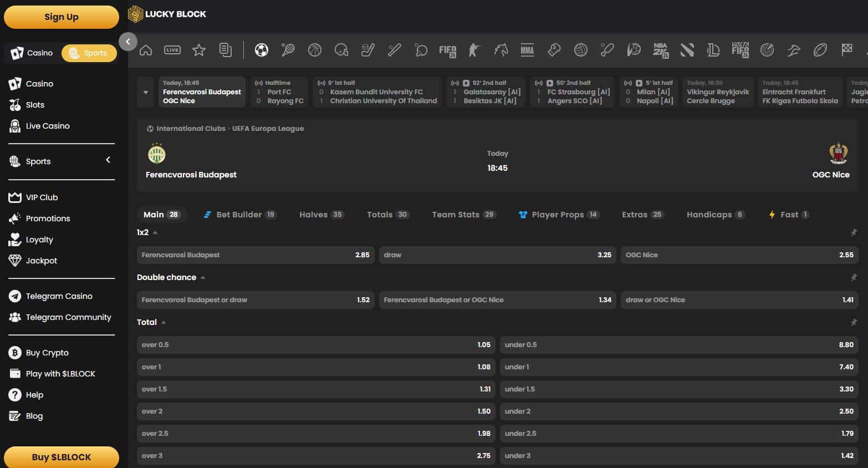The image size is (868, 468).
Task: Click the Buy $LBLOCK button
Action: pos(62,457)
